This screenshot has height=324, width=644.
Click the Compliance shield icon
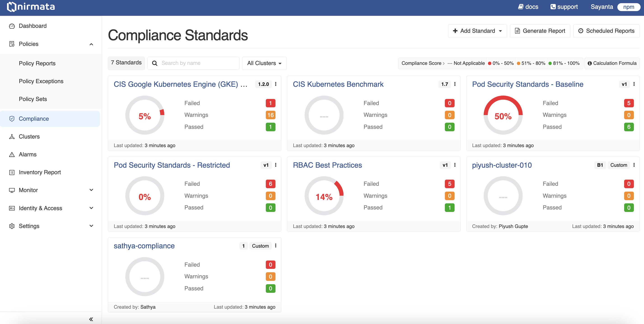pos(12,119)
